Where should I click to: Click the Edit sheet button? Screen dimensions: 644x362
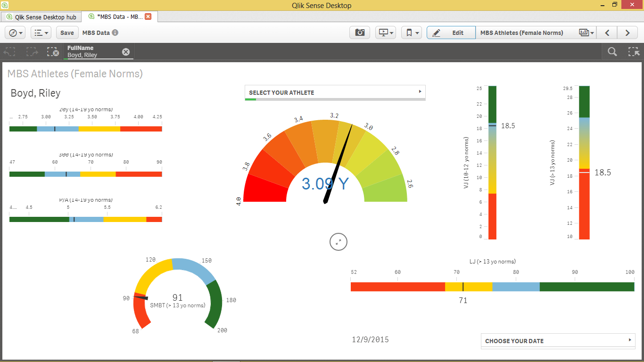click(451, 33)
